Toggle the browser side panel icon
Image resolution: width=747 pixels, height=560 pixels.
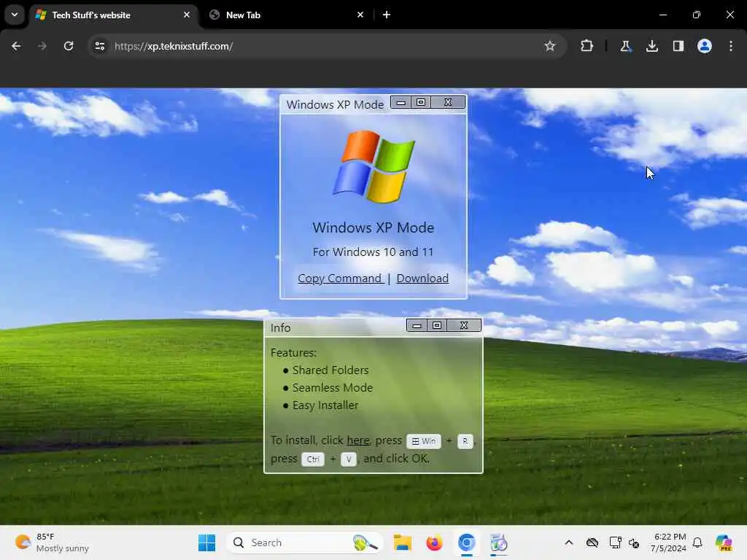[x=678, y=46]
